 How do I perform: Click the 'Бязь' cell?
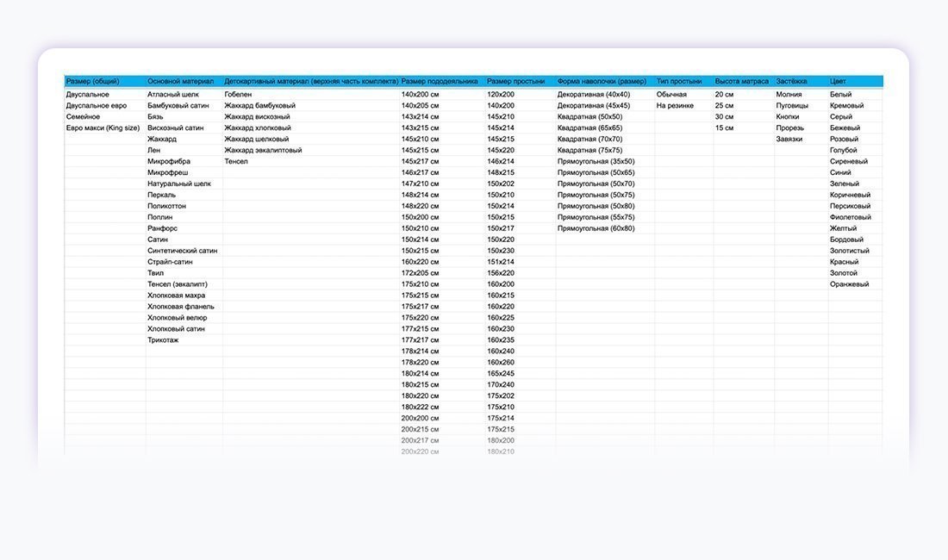(x=155, y=116)
